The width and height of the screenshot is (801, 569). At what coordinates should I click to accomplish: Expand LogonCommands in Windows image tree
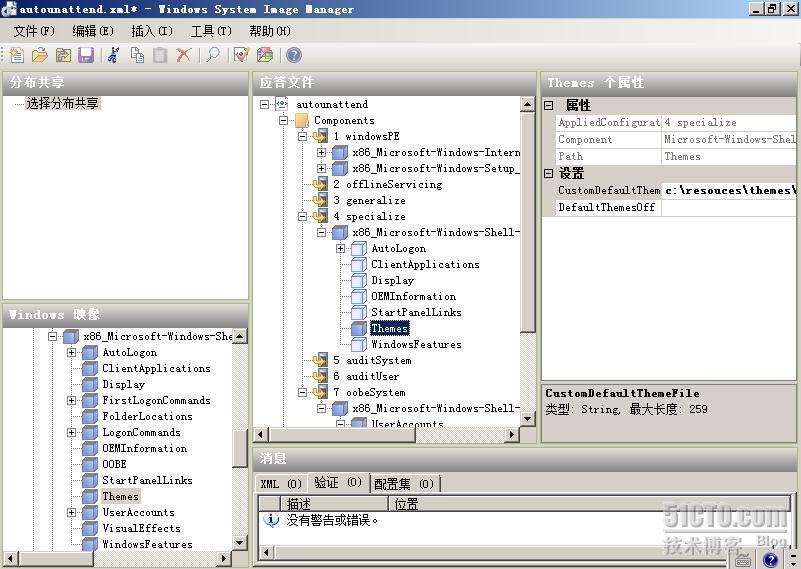(72, 432)
